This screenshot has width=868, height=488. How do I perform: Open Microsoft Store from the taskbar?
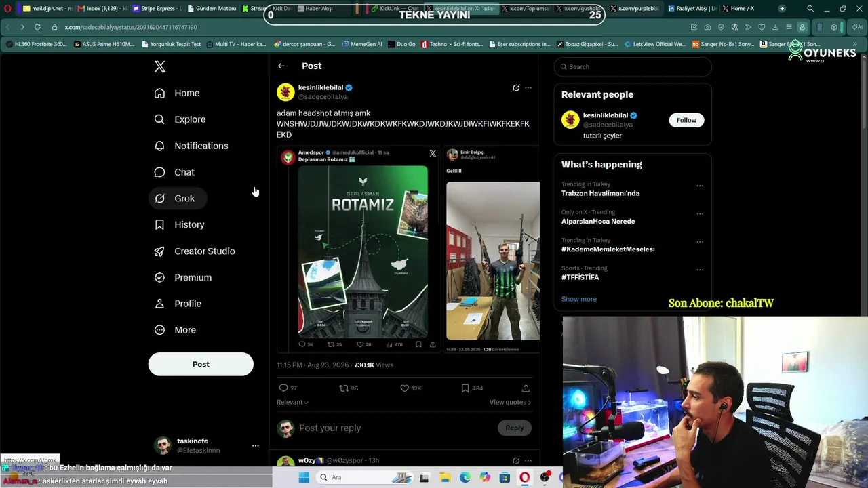[x=505, y=477]
